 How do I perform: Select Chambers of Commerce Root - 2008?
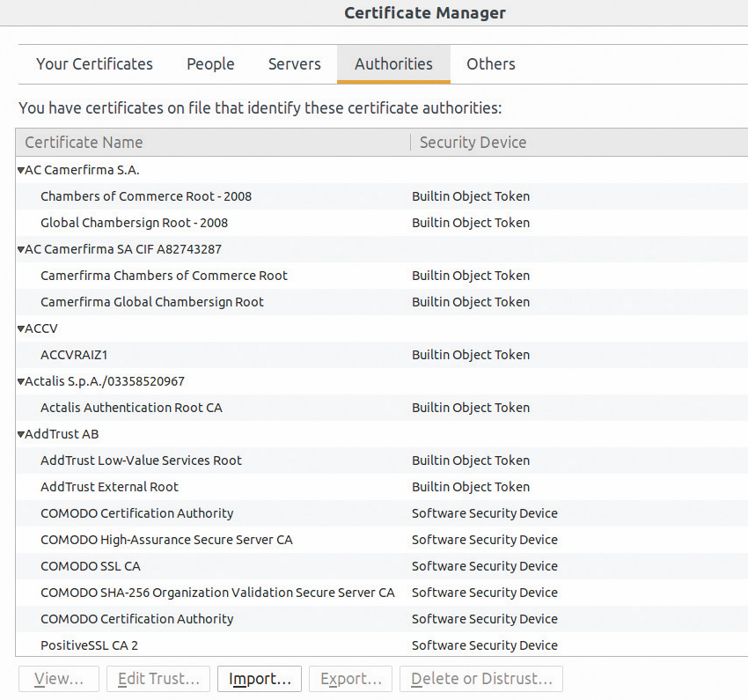coord(146,196)
